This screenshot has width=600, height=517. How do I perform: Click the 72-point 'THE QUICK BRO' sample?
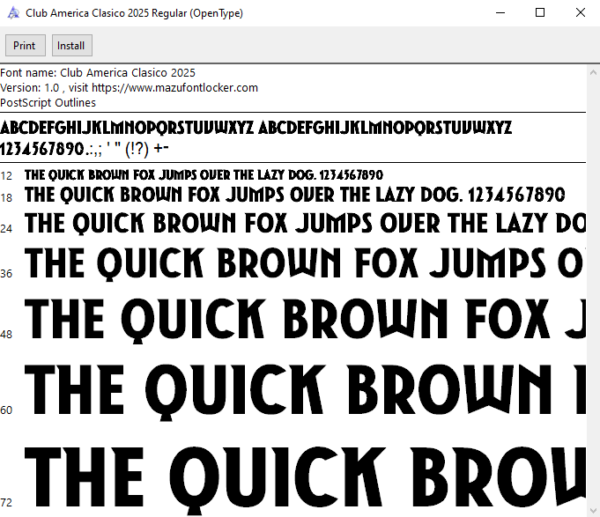pyautogui.click(x=305, y=479)
